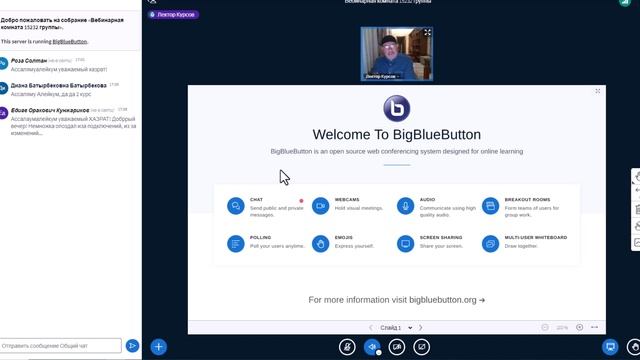Reset the zoom percentage value

tap(562, 327)
